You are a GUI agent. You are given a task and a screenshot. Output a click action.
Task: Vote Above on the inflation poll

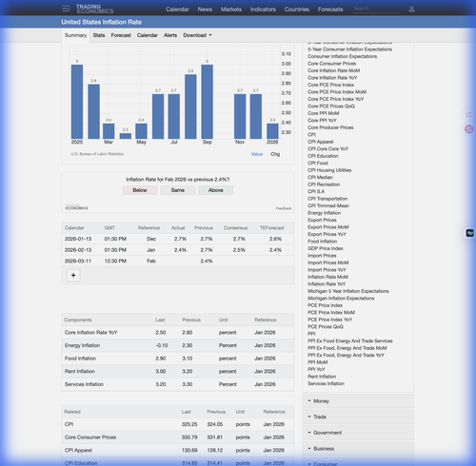[x=216, y=190]
